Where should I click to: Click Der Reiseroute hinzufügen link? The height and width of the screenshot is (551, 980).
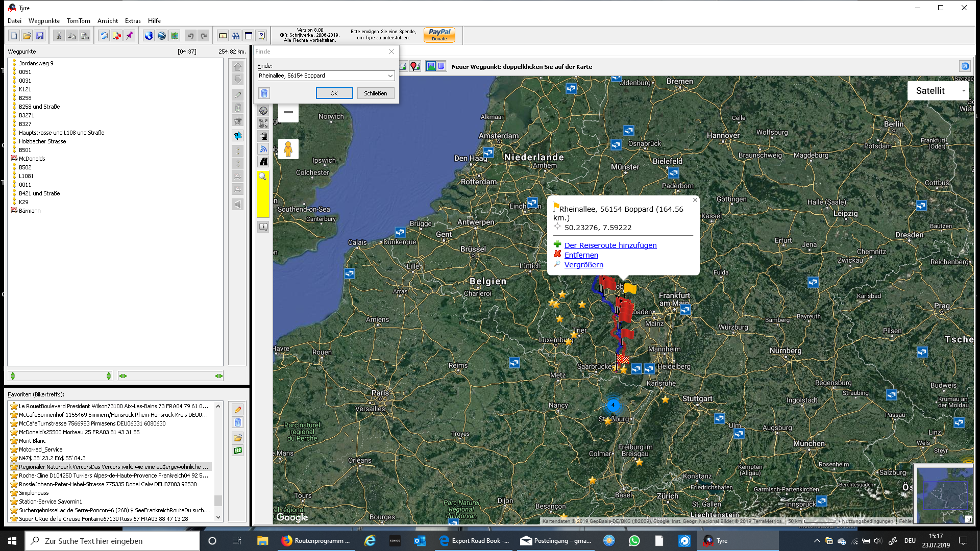click(x=610, y=245)
